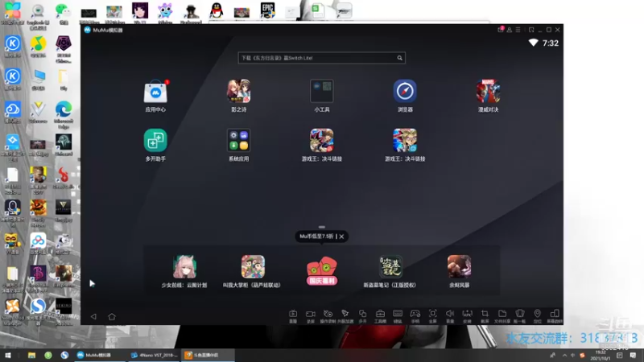Open the 音量 volume control
The height and width of the screenshot is (362, 644).
pos(450,316)
